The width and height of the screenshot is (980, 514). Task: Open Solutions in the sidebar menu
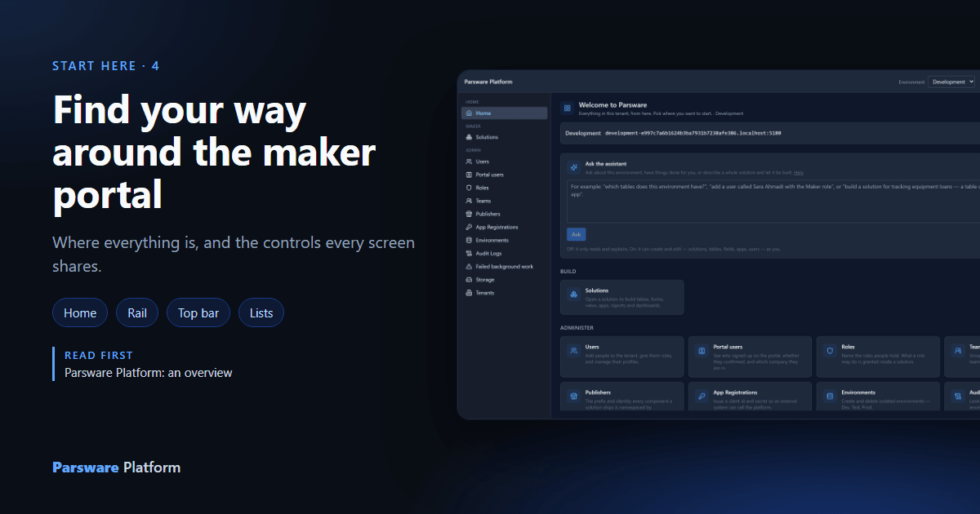pyautogui.click(x=504, y=137)
